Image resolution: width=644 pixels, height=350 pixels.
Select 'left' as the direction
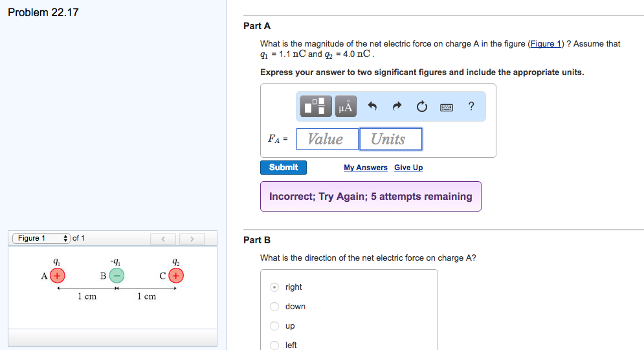[x=274, y=345]
